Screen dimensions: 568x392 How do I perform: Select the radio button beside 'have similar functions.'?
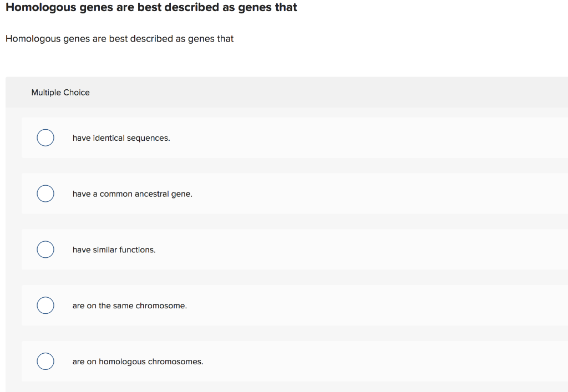[45, 250]
